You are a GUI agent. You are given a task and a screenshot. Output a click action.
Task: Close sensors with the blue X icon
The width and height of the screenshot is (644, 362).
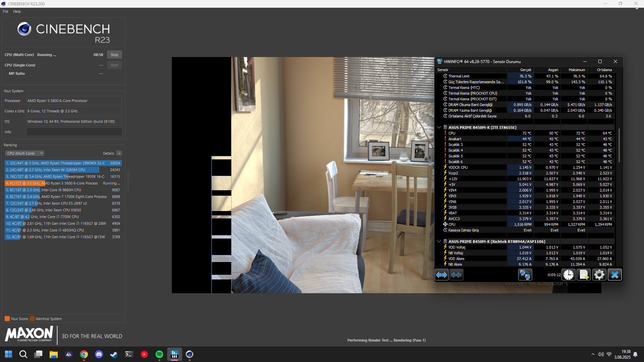tap(615, 275)
